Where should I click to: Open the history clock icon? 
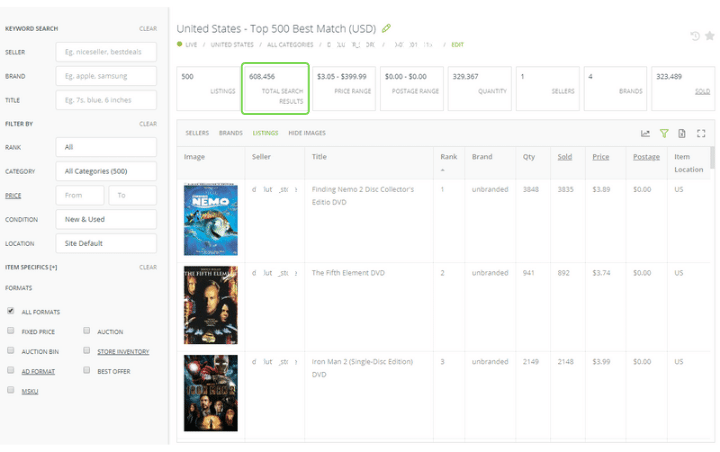click(695, 36)
